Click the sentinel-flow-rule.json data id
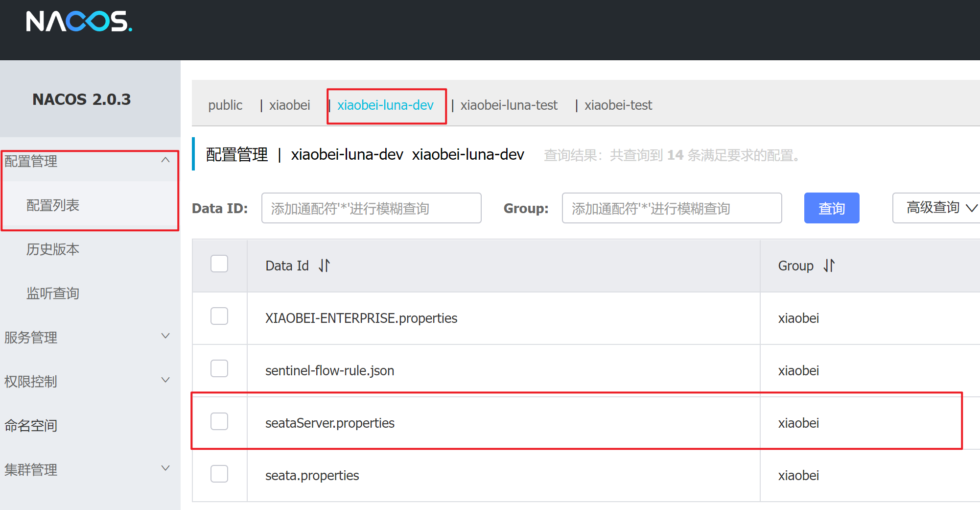This screenshot has width=980, height=510. (x=329, y=371)
